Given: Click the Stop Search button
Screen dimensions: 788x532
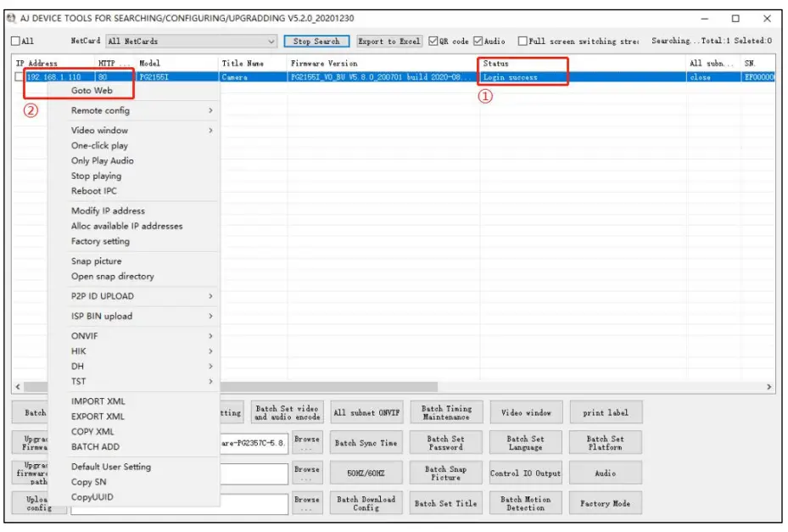Looking at the screenshot, I should point(316,42).
